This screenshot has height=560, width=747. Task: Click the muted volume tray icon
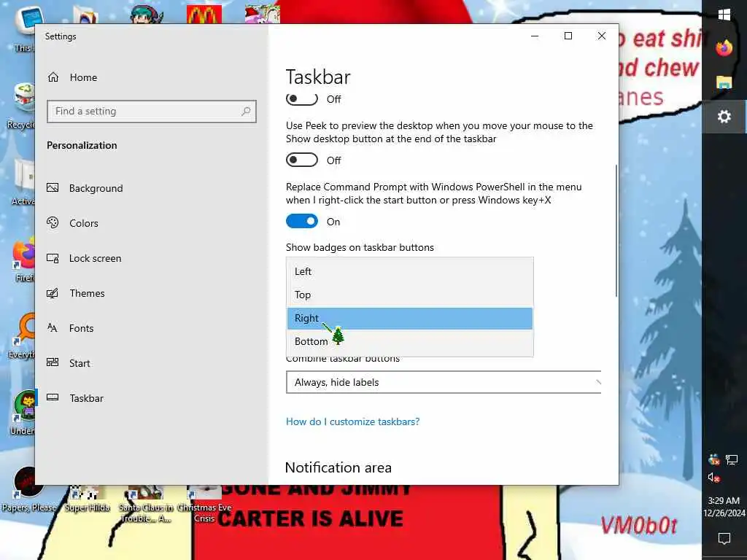pyautogui.click(x=713, y=478)
